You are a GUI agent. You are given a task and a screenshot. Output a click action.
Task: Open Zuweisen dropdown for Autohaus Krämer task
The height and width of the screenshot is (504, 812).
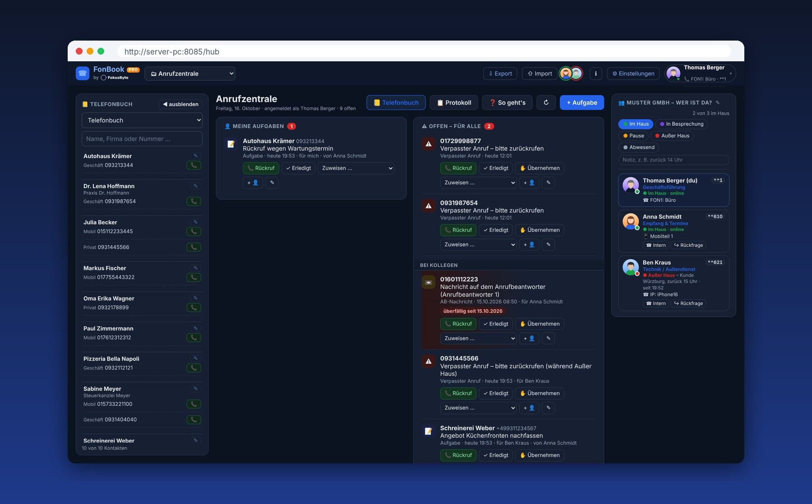[356, 168]
